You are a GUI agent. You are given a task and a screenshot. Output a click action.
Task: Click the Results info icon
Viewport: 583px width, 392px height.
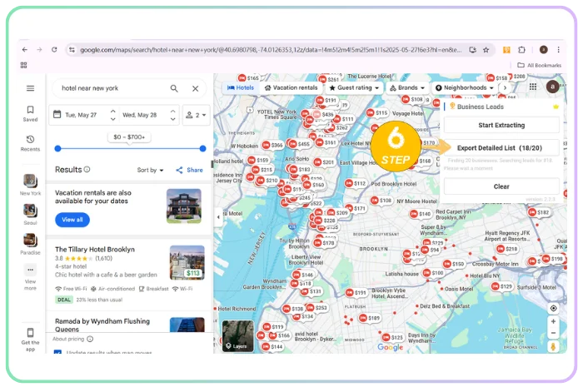coord(87,170)
